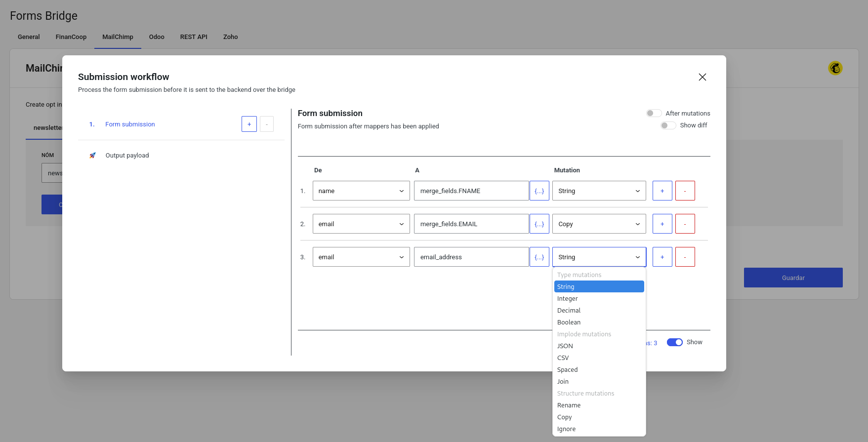The height and width of the screenshot is (442, 868).
Task: Select Integer mutation option
Action: coord(599,298)
